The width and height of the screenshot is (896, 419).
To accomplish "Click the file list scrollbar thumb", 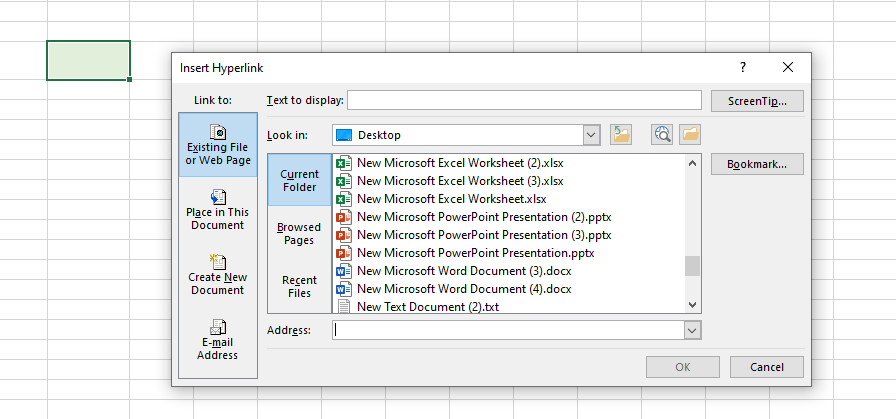I will (x=693, y=266).
